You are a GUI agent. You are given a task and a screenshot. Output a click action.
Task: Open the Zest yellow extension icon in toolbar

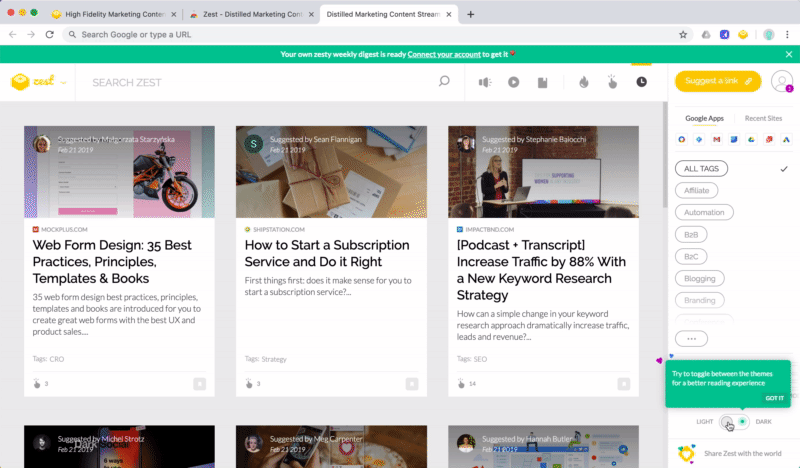pos(743,35)
